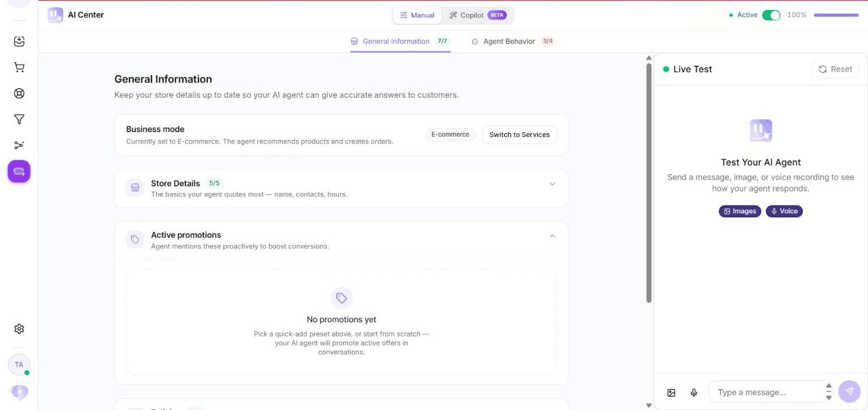Screen dimensions: 868x410
Task: Collapse the Active promotions section chevron
Action: coord(553,235)
